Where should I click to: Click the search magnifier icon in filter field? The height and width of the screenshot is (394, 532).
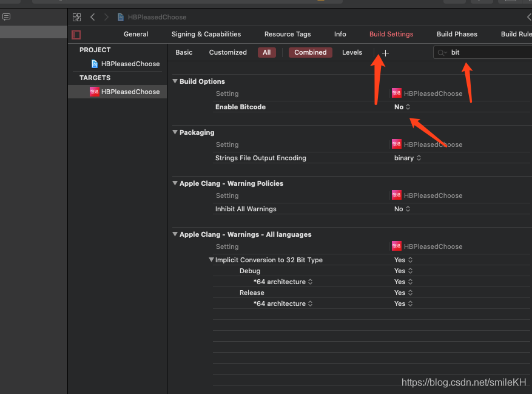(x=442, y=53)
